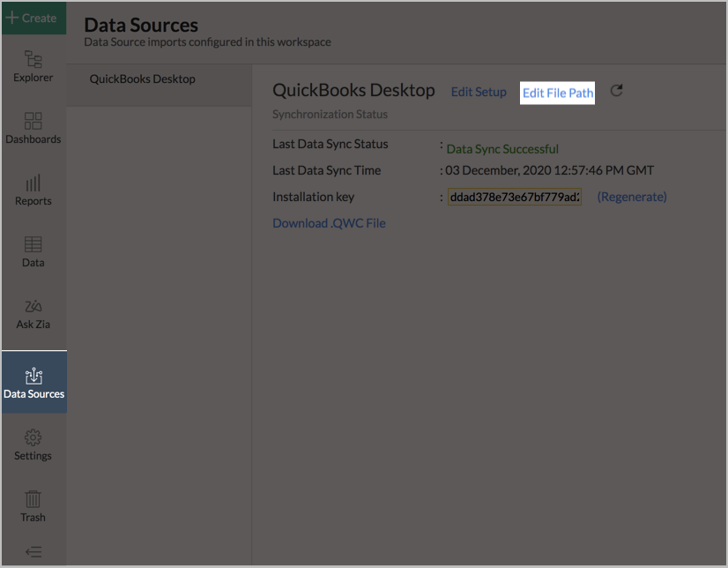Collapse the sidebar with arrow icon
The image size is (728, 568).
[33, 552]
